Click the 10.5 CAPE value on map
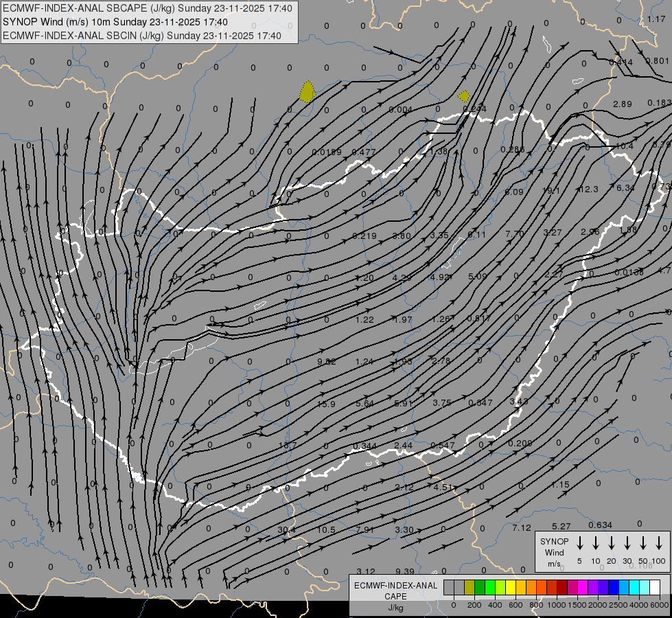The image size is (672, 618). coord(326,529)
